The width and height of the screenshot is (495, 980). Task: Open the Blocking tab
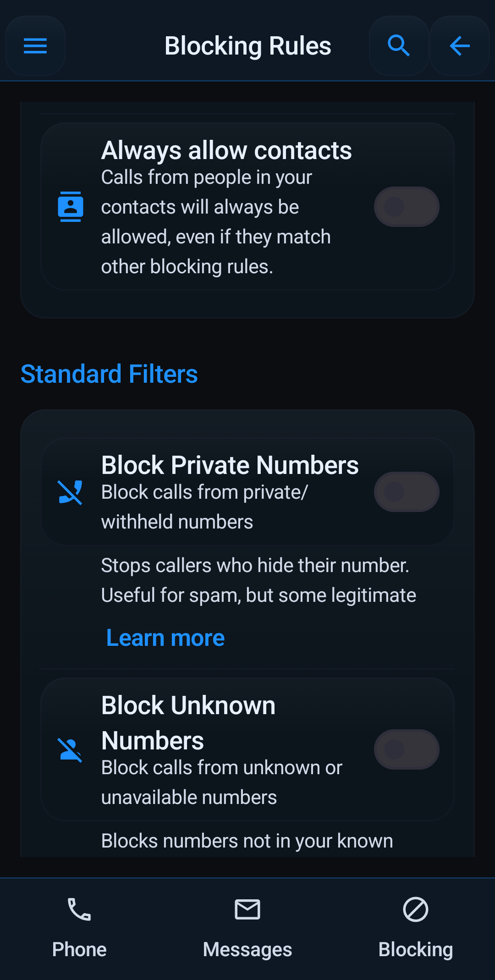click(415, 926)
